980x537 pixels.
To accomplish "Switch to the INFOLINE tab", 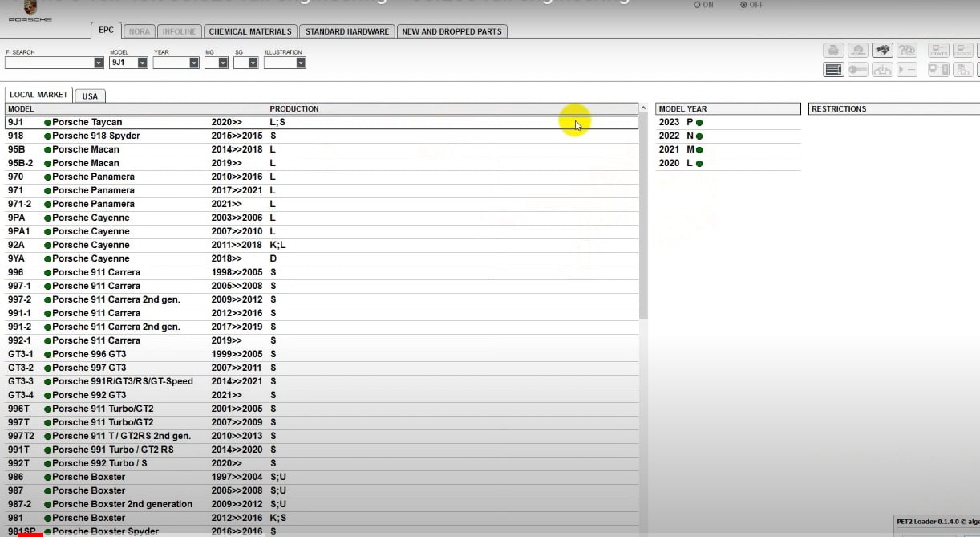I will (x=179, y=31).
